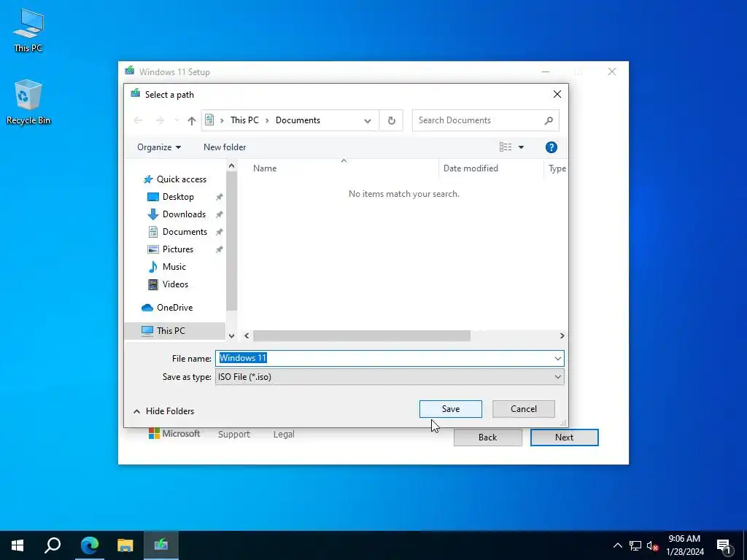Select Videos in navigation pane
Screen dimensions: 747x560
175,284
